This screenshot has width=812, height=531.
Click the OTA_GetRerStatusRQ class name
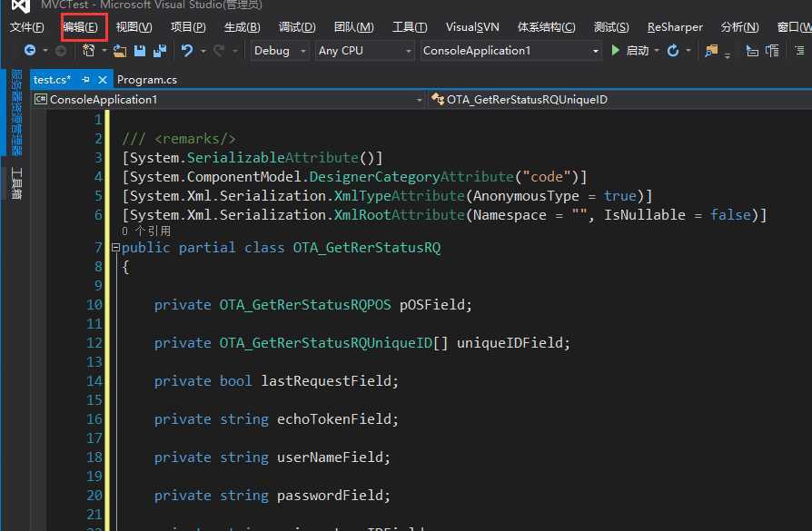point(367,248)
